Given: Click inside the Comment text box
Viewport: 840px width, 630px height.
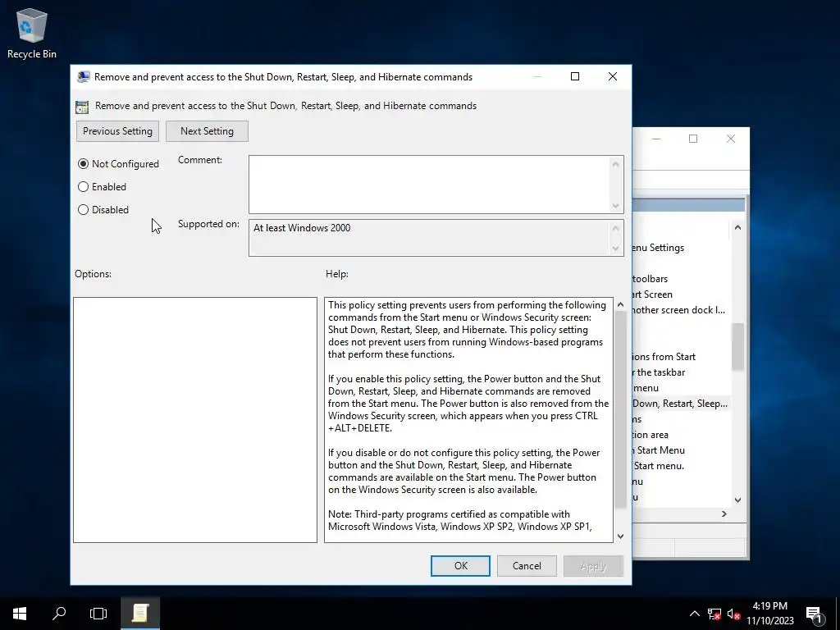Looking at the screenshot, I should pos(428,185).
